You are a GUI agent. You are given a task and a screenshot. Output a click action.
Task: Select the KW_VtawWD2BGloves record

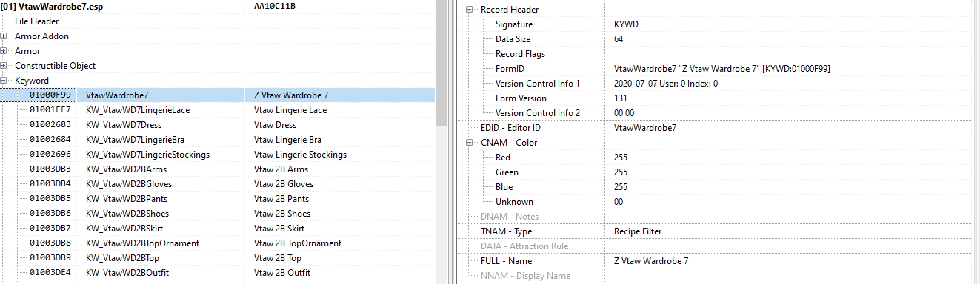[217, 184]
